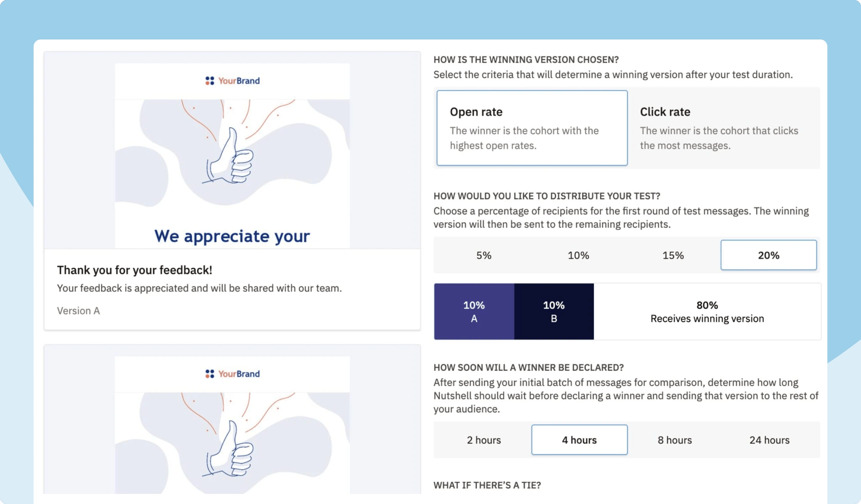Click the 80% receives winning version segment
The width and height of the screenshot is (861, 504).
coord(707,311)
